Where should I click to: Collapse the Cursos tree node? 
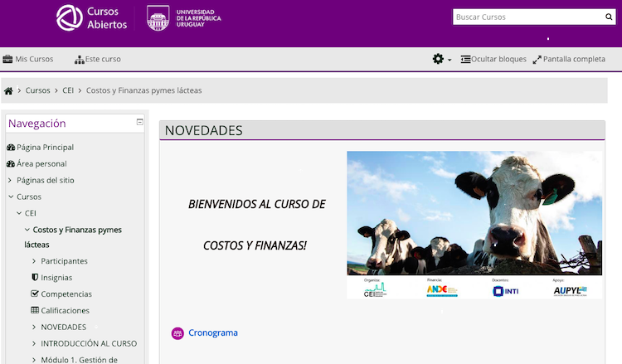click(x=11, y=197)
